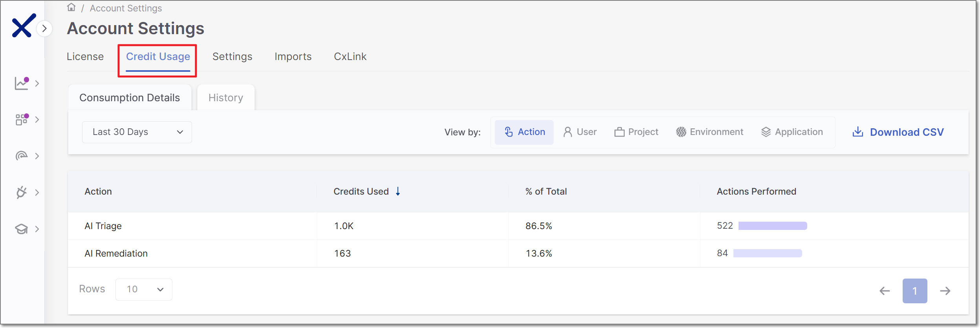Expand the graduation cap submenu chevron
The image size is (980, 328).
tap(37, 229)
